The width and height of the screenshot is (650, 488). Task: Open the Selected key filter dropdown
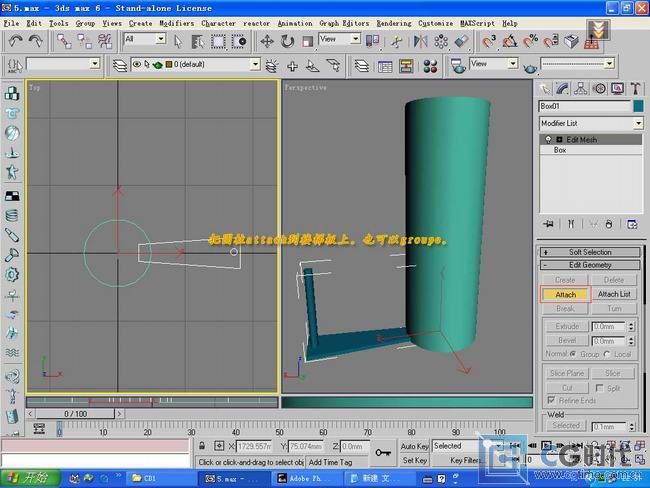coord(468,446)
